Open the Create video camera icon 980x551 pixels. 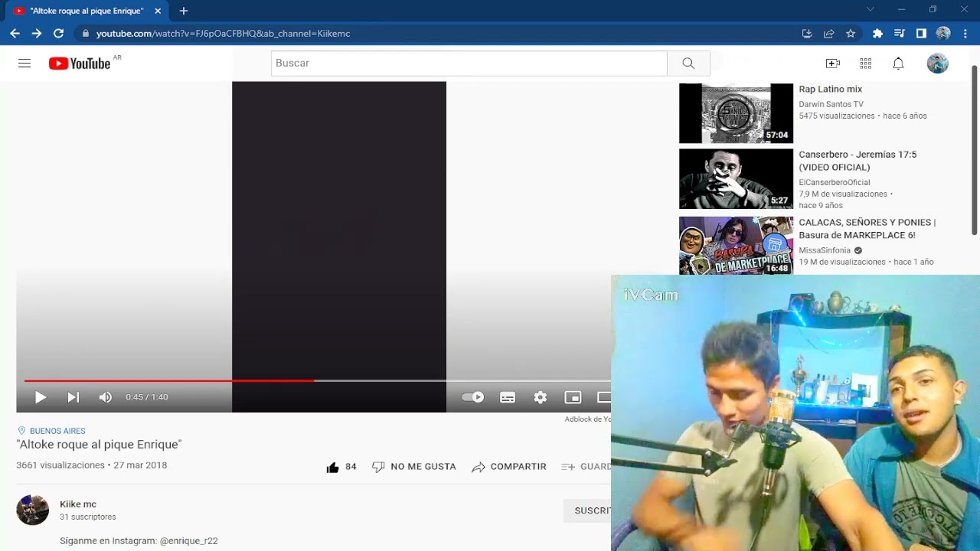833,64
